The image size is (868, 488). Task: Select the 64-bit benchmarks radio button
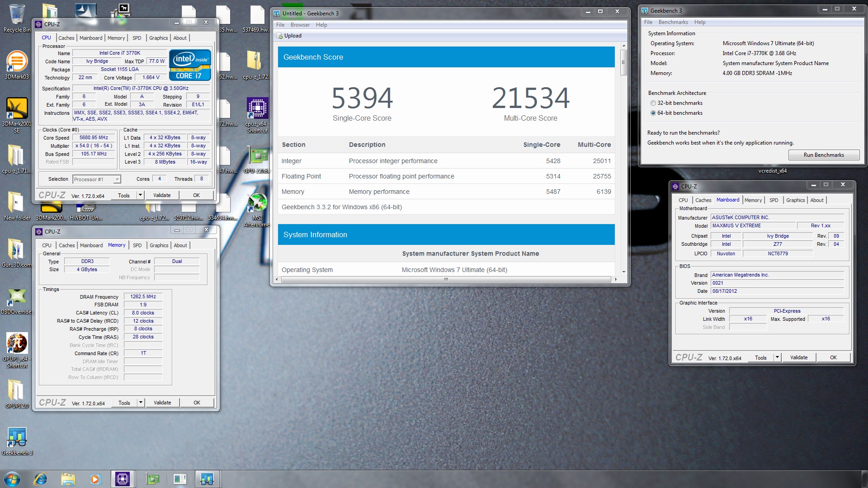653,113
